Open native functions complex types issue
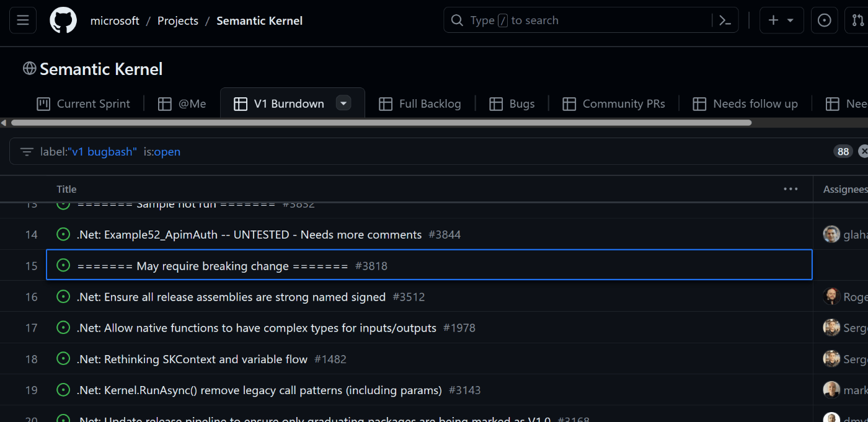Viewport: 868px width, 422px height. click(x=257, y=328)
